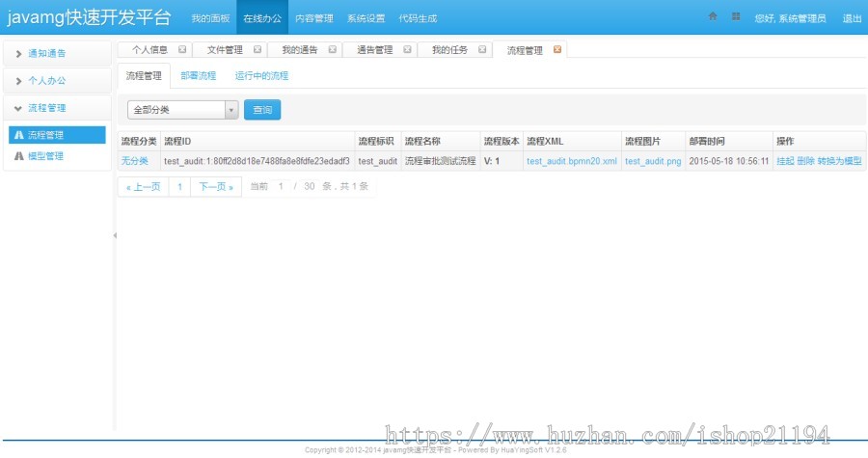The width and height of the screenshot is (868, 458).
Task: Click the 流程版本 column header
Action: (x=502, y=141)
